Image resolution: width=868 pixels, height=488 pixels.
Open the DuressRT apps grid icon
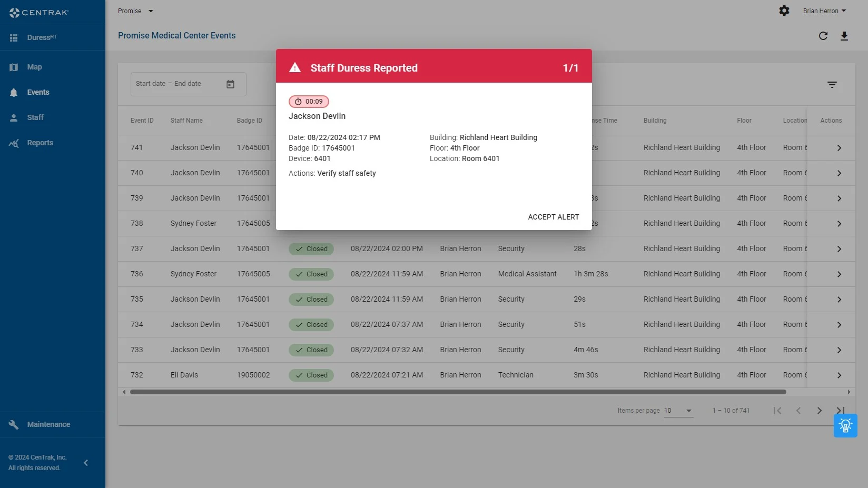14,38
